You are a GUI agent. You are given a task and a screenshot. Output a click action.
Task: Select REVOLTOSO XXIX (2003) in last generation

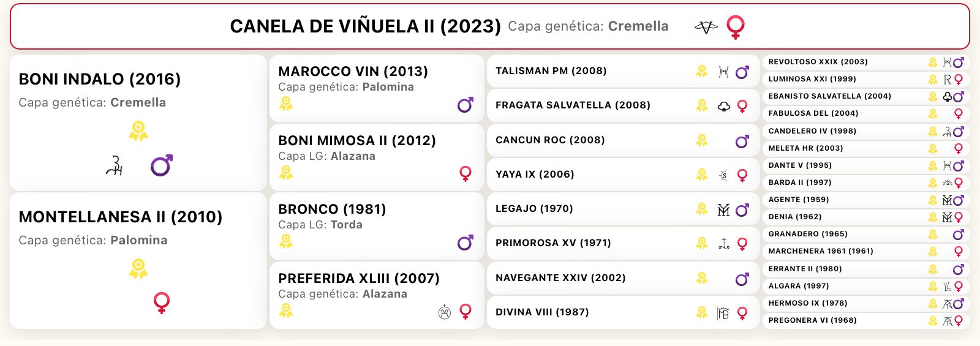(866, 62)
